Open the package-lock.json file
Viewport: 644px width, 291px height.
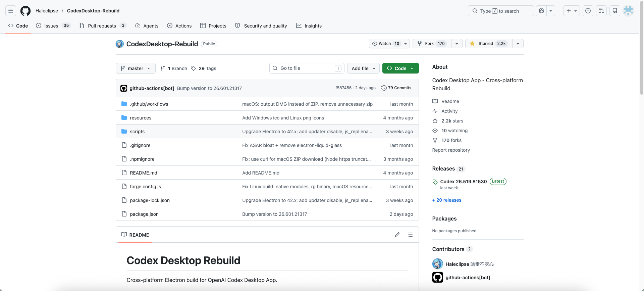[x=150, y=200]
